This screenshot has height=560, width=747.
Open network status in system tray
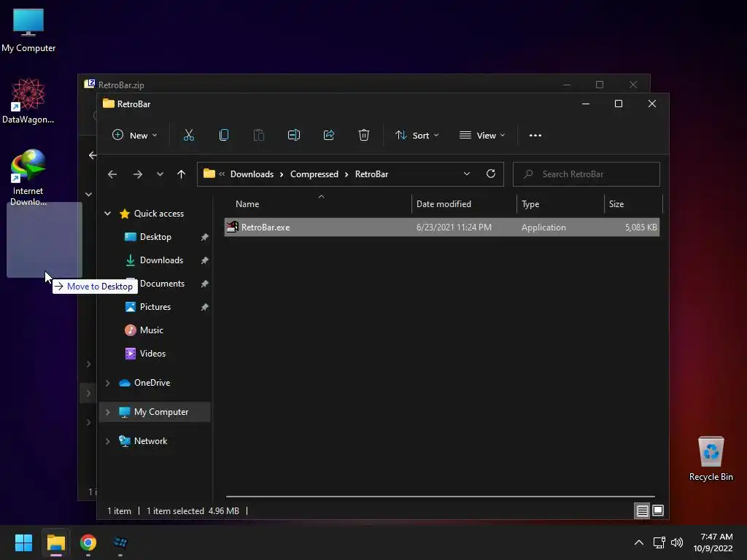tap(659, 542)
